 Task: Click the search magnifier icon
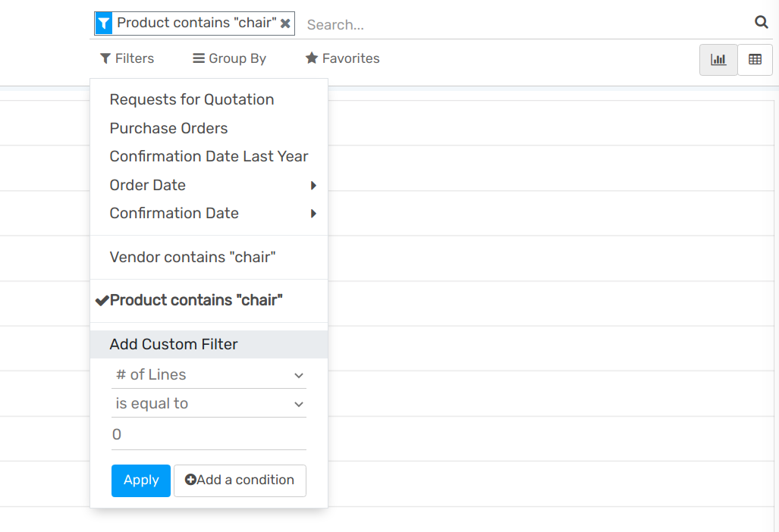pos(761,23)
